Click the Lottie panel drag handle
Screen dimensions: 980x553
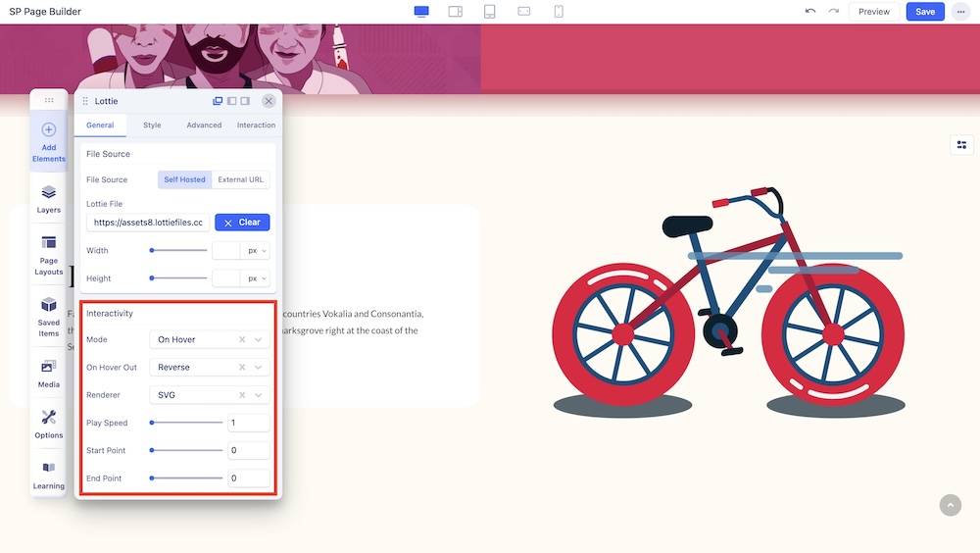click(x=85, y=101)
